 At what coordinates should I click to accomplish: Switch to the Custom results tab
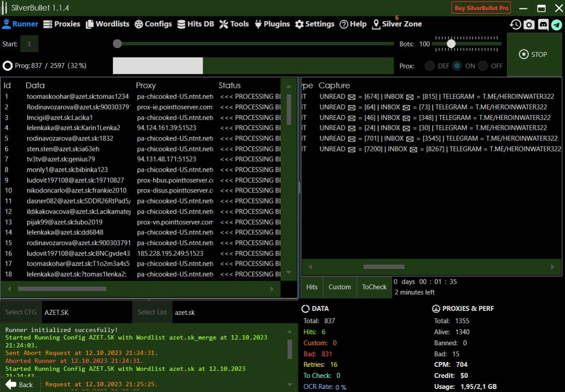[x=339, y=287]
